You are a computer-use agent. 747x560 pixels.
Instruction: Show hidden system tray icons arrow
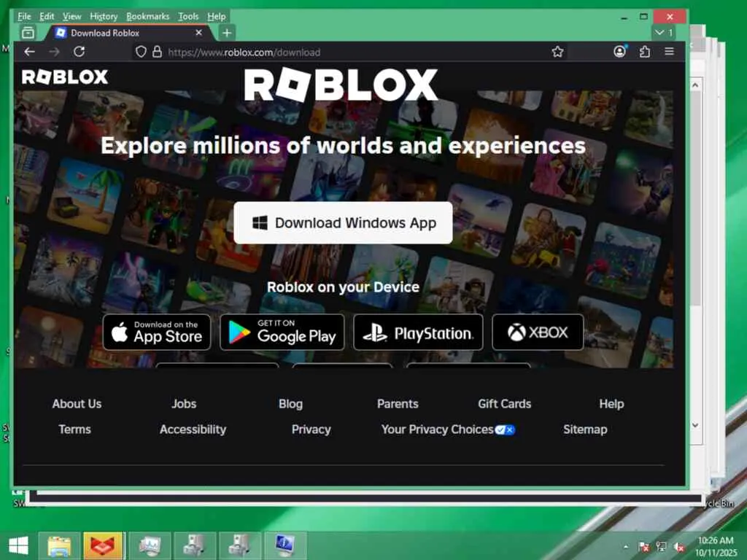626,547
